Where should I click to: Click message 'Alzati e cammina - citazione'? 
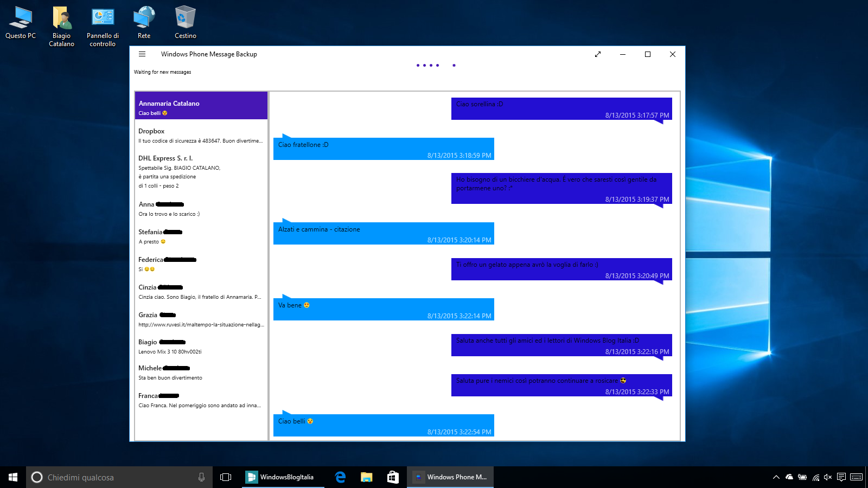pos(384,234)
